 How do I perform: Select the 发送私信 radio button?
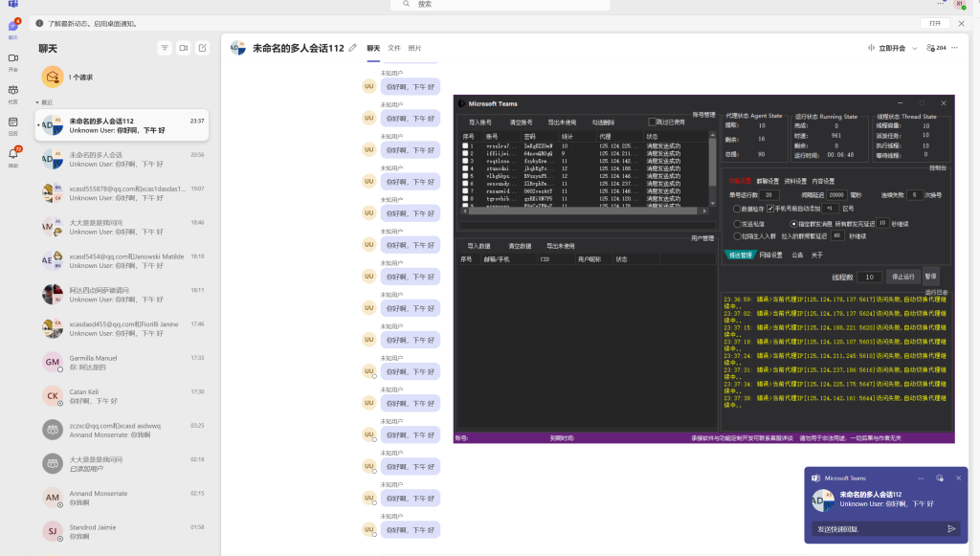[737, 224]
